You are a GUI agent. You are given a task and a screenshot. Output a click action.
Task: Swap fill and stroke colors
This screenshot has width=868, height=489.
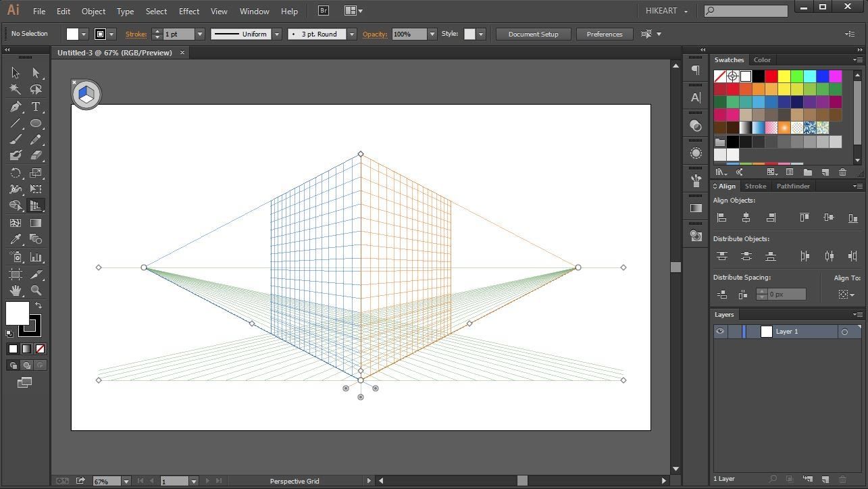pos(39,306)
